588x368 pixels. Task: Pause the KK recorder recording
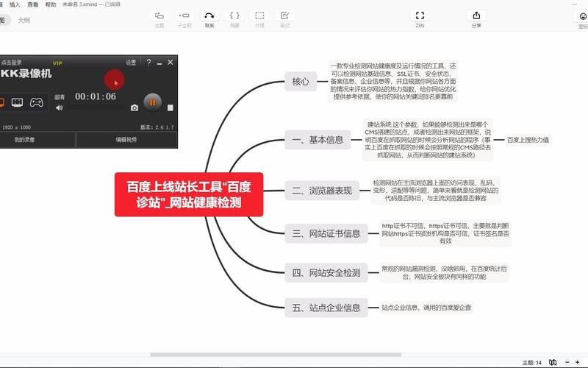coord(152,102)
